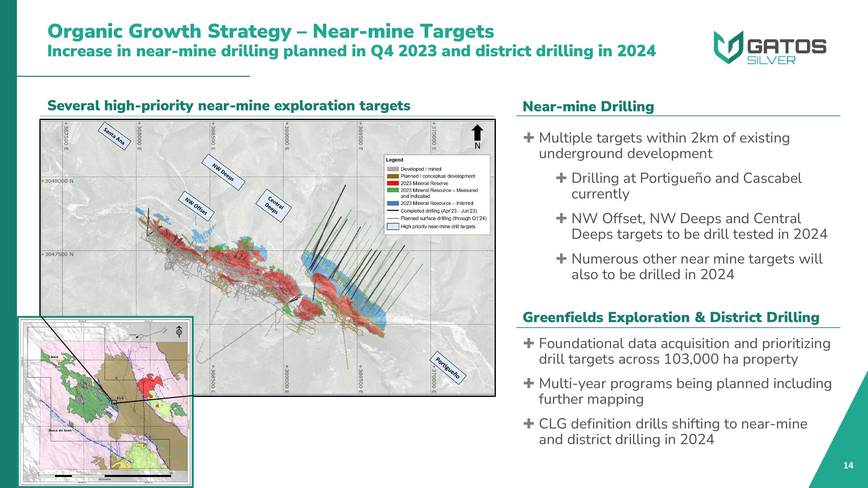Image resolution: width=868 pixels, height=488 pixels.
Task: Click the Legend title
Action: 395,160
